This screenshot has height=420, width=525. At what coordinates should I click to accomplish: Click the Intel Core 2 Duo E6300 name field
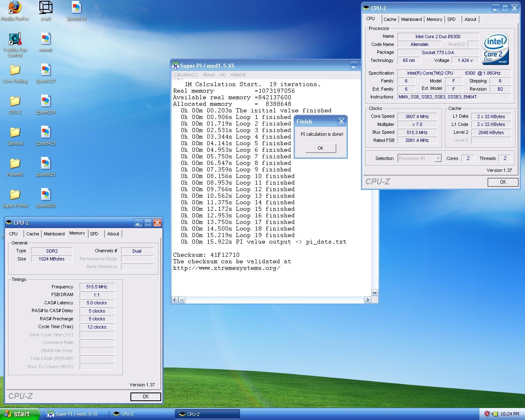[x=438, y=37]
